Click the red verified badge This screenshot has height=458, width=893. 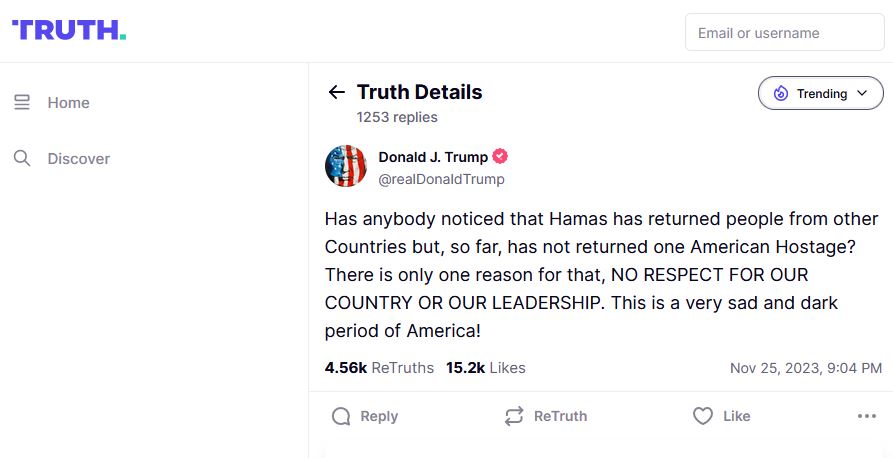click(x=500, y=157)
